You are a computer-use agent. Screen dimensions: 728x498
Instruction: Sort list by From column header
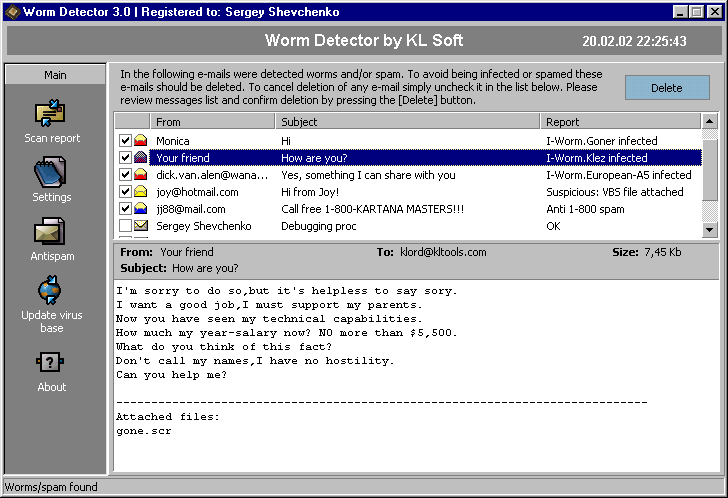point(213,122)
